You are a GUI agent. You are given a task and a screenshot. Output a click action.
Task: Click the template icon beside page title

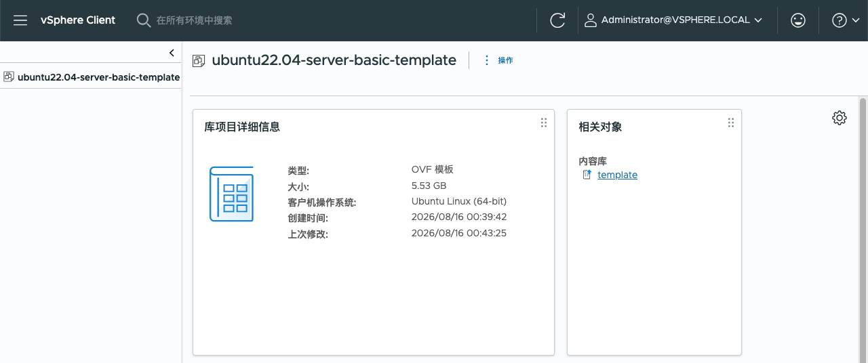[199, 60]
